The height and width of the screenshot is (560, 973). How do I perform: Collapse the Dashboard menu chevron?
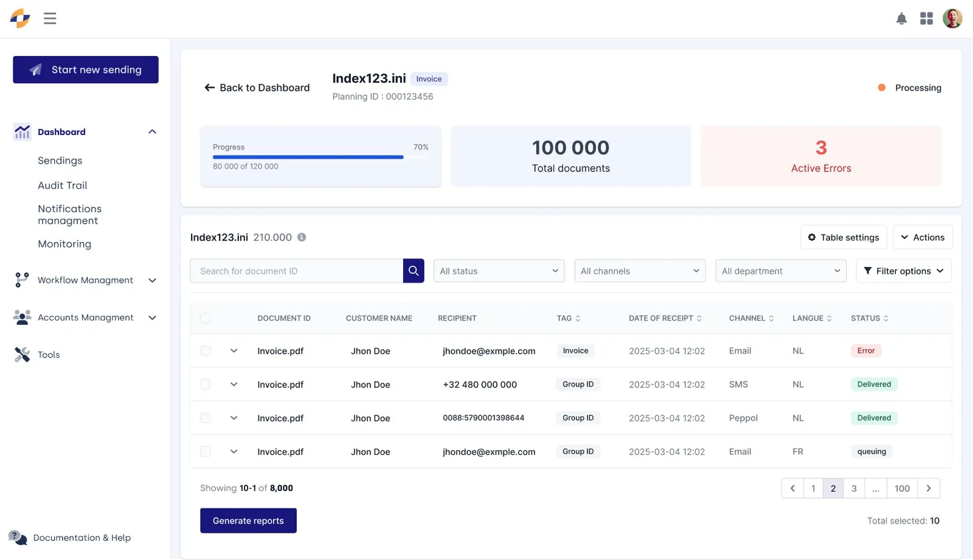click(x=152, y=132)
